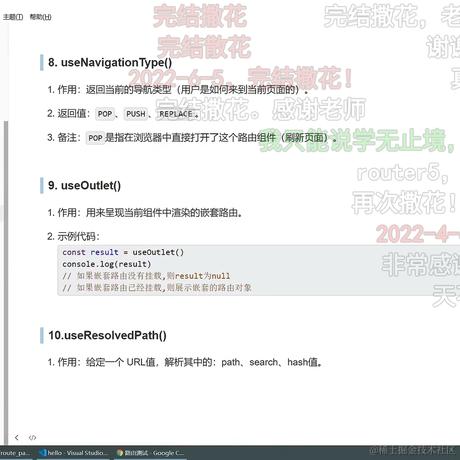
Task: Open the 主题(T) menu
Action: [13, 17]
